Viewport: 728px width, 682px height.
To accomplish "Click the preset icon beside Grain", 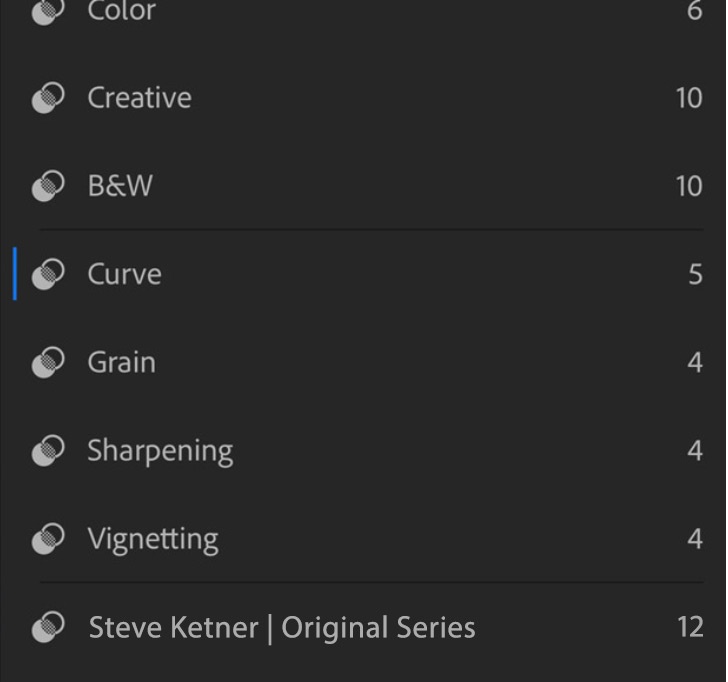I will 48,362.
